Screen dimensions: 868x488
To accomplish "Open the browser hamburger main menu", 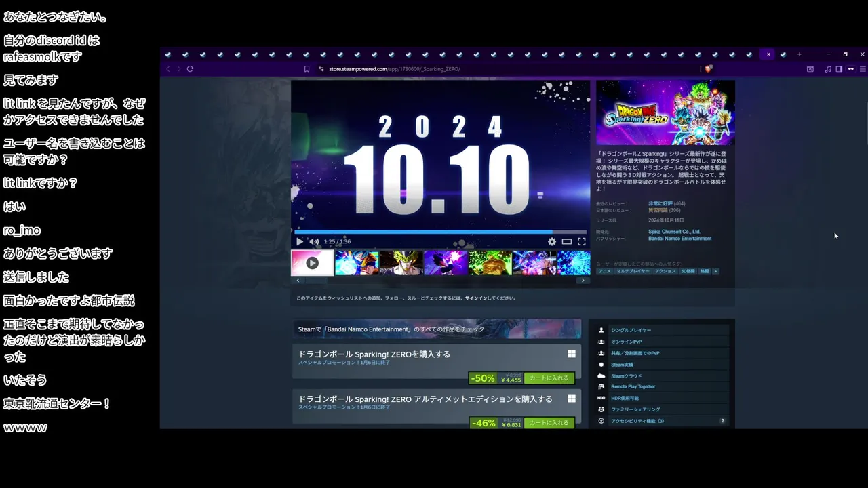I will [x=863, y=69].
